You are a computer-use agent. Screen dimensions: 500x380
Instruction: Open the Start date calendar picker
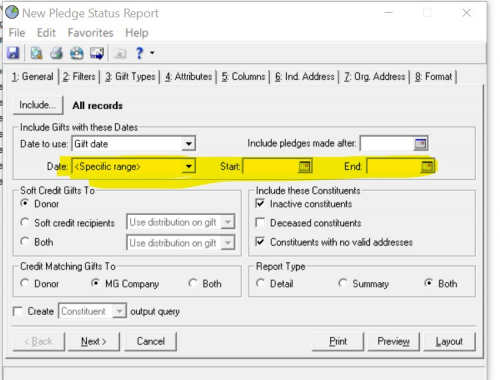pos(304,166)
